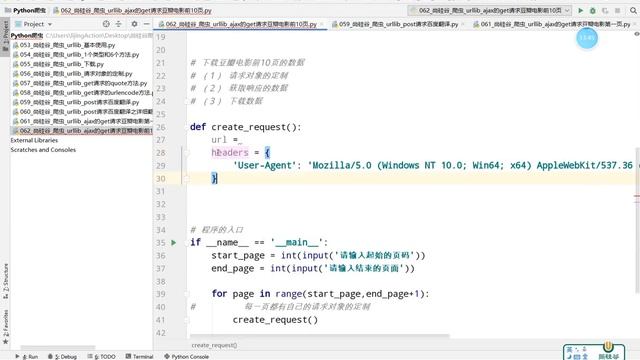Open Search Everywhere magnifier icon

(x=633, y=10)
